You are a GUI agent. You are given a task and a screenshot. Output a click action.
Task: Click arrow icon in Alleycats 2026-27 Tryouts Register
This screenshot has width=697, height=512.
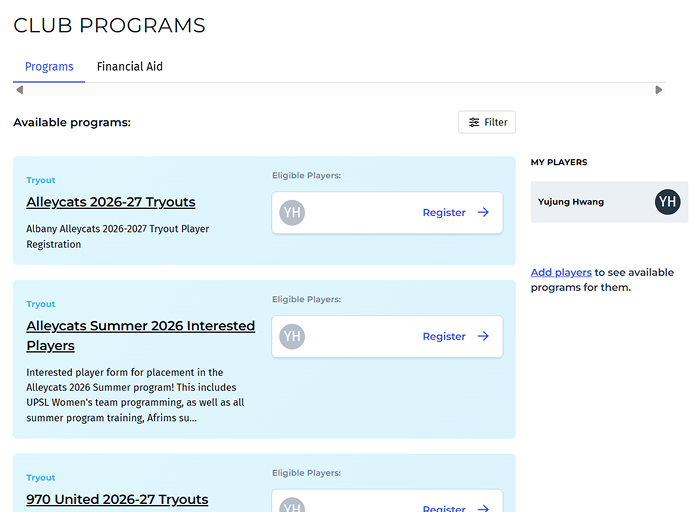coord(483,212)
